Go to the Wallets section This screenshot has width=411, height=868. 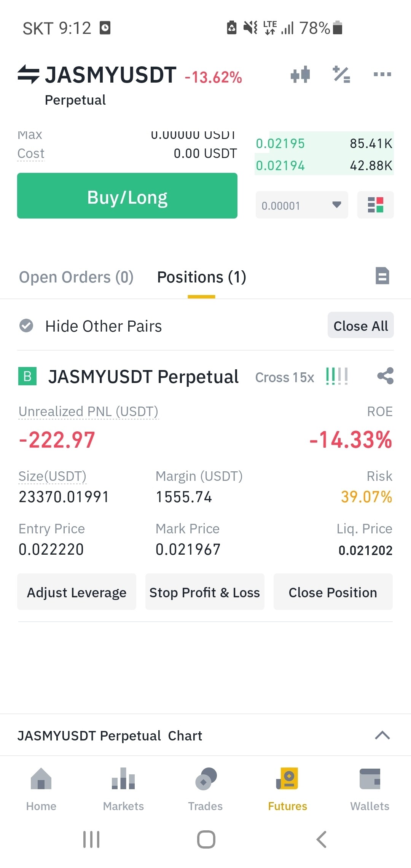pos(370,789)
